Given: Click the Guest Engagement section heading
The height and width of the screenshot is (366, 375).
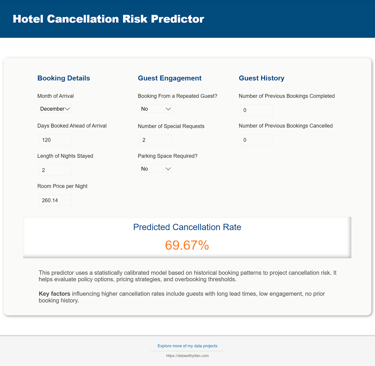Looking at the screenshot, I should coord(170,78).
